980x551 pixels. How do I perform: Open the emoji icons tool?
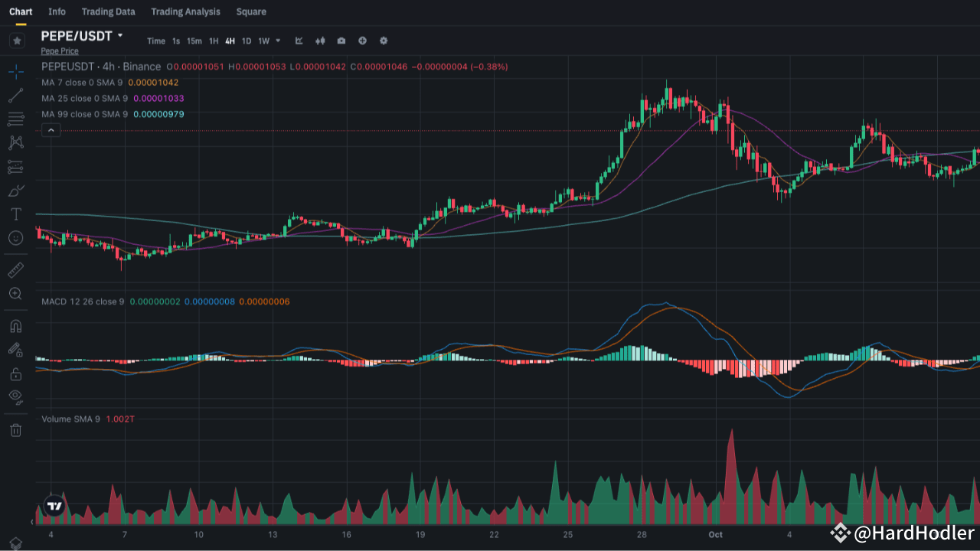coord(15,238)
